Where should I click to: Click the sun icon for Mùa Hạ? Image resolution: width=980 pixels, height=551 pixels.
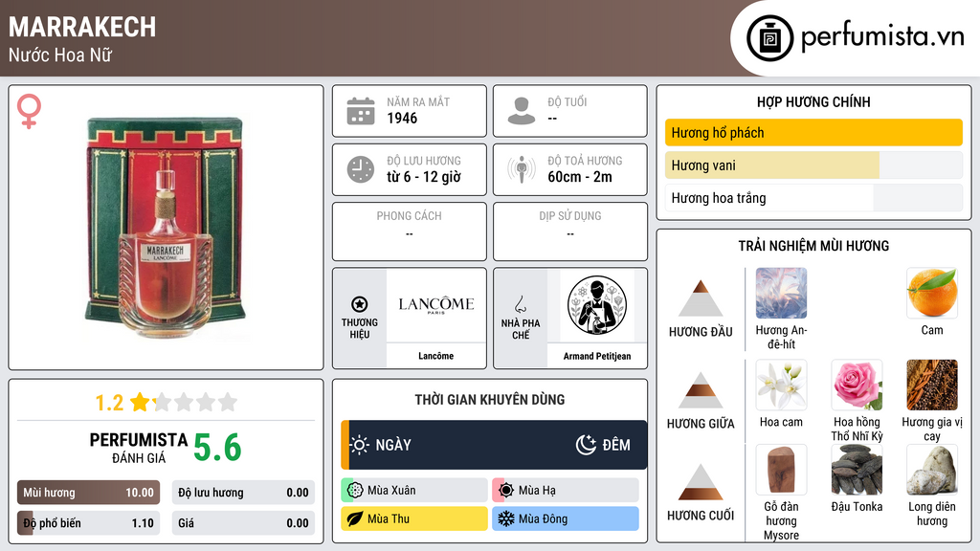coord(506,491)
